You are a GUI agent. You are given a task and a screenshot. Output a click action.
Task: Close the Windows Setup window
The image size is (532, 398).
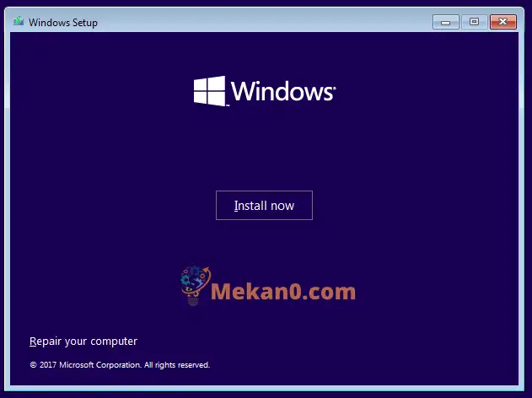click(502, 22)
